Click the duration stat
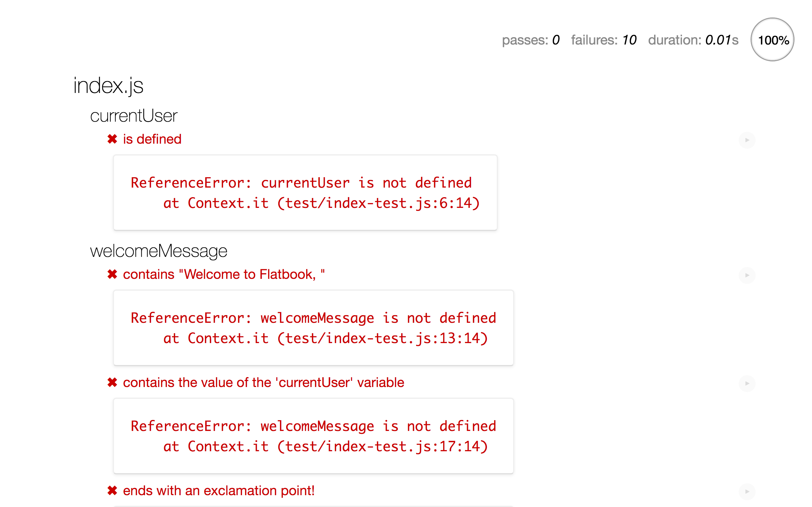The image size is (812, 507). pyautogui.click(x=693, y=40)
